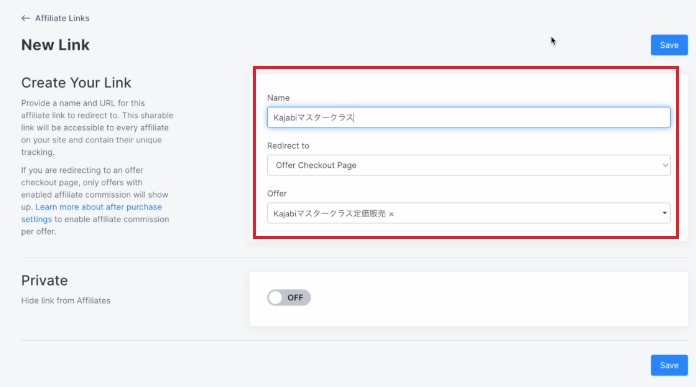Click the Redirect to label
Viewport: 696px width, 387px height.
click(288, 146)
